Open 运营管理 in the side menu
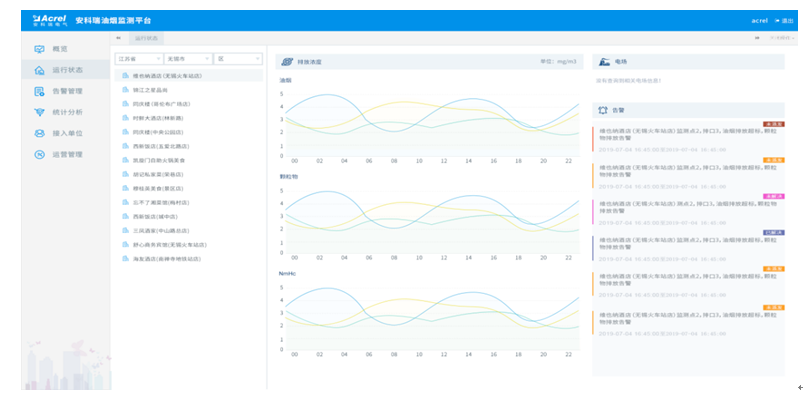Viewport: 803px width, 396px height. 66,154
